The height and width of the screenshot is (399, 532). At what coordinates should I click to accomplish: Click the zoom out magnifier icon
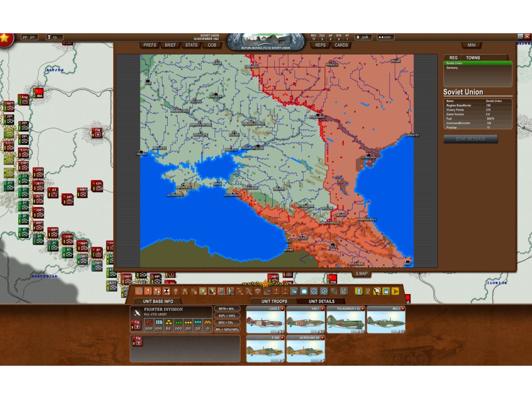click(314, 291)
